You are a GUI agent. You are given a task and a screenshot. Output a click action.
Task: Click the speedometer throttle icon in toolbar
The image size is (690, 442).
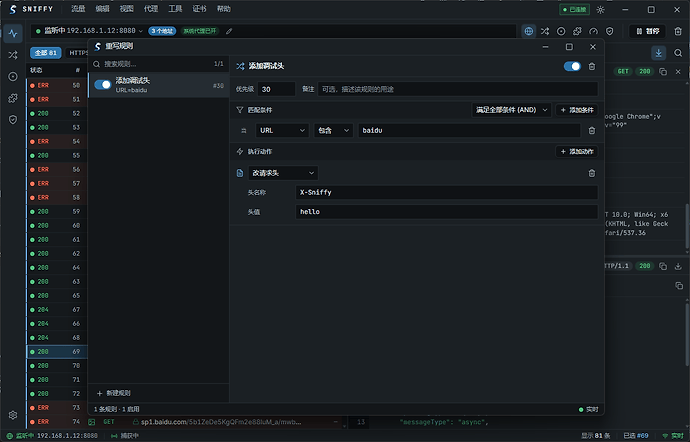pyautogui.click(x=594, y=31)
